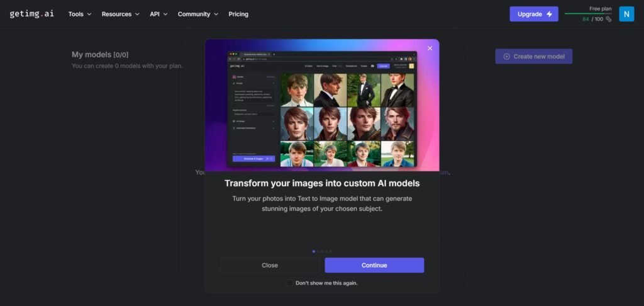Select the third pagination dot in the dialog
Viewport: 644px width, 306px height.
(x=323, y=251)
